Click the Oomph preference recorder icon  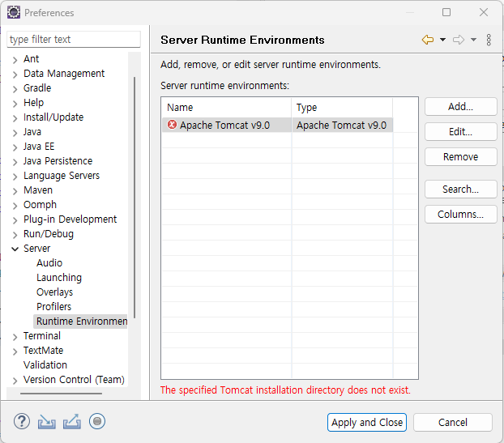(x=97, y=421)
